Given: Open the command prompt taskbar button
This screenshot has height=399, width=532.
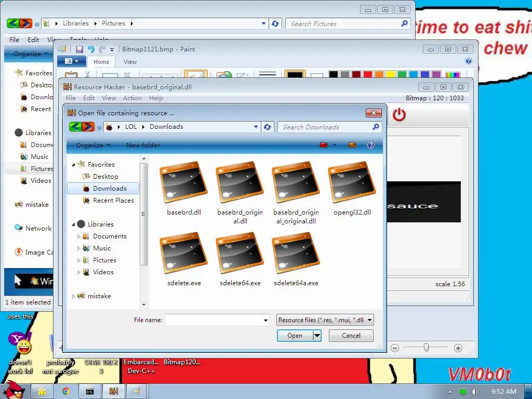Looking at the screenshot, I should click(x=89, y=392).
